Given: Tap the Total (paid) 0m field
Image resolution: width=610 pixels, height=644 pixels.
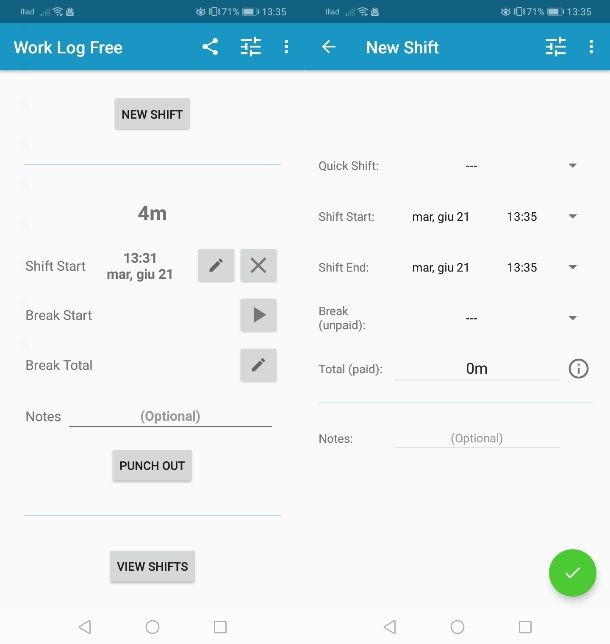Looking at the screenshot, I should point(476,368).
